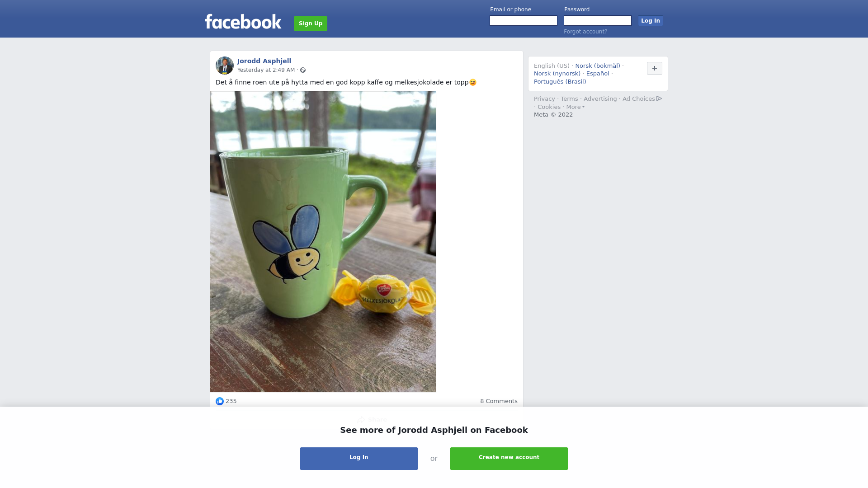Switch language to Português (Brasil)
Screen dimensions: 868x488
tap(560, 82)
